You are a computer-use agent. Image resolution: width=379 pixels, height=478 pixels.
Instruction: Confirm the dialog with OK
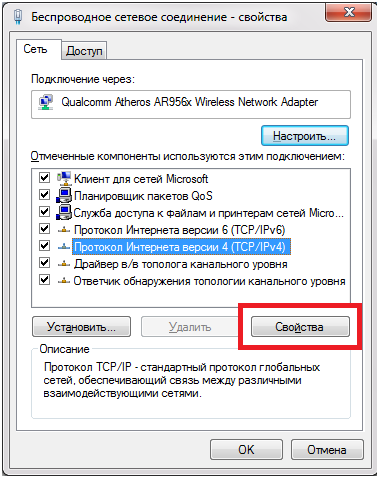(x=246, y=449)
